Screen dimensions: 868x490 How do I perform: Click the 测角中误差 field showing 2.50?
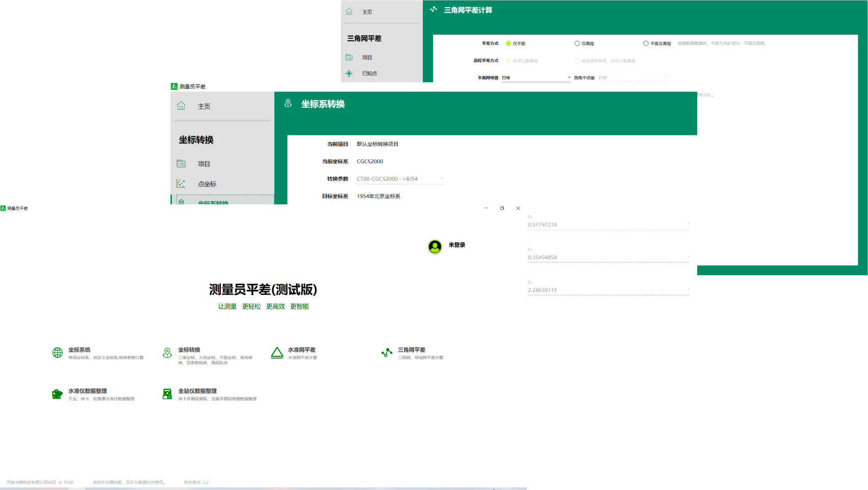[x=632, y=78]
